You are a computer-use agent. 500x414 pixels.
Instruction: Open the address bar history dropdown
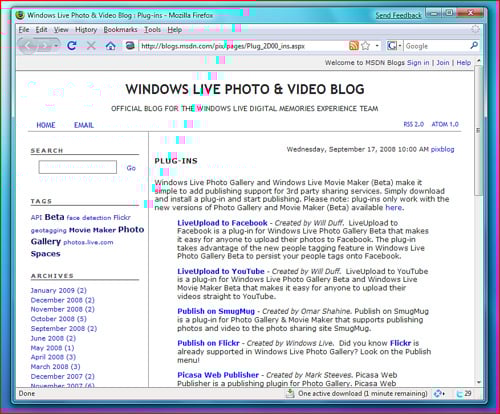pyautogui.click(x=377, y=46)
